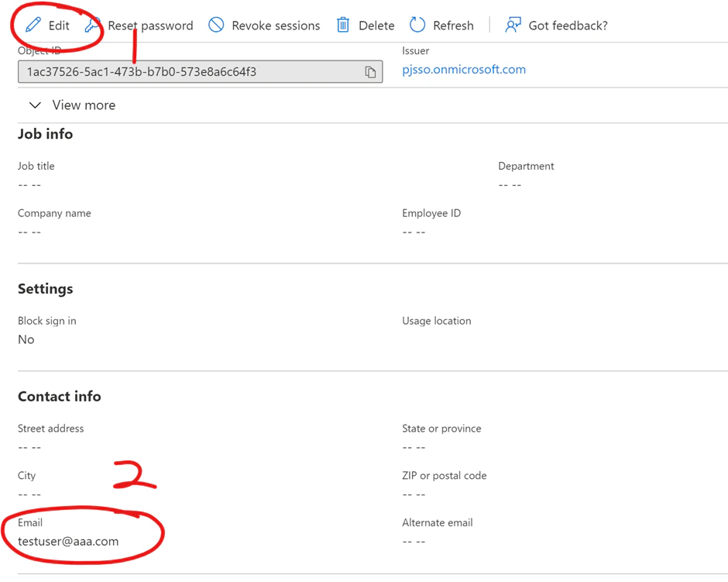The image size is (728, 582).
Task: Click the Reset password key icon
Action: click(x=94, y=24)
